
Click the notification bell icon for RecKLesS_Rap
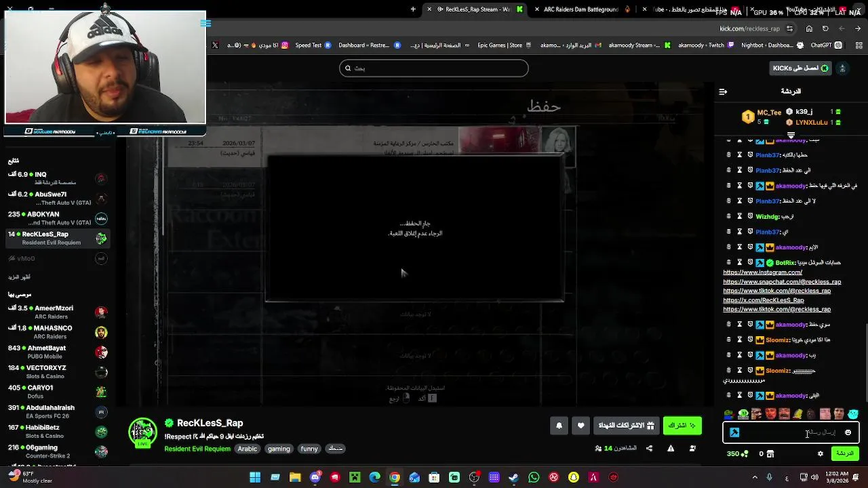(559, 426)
